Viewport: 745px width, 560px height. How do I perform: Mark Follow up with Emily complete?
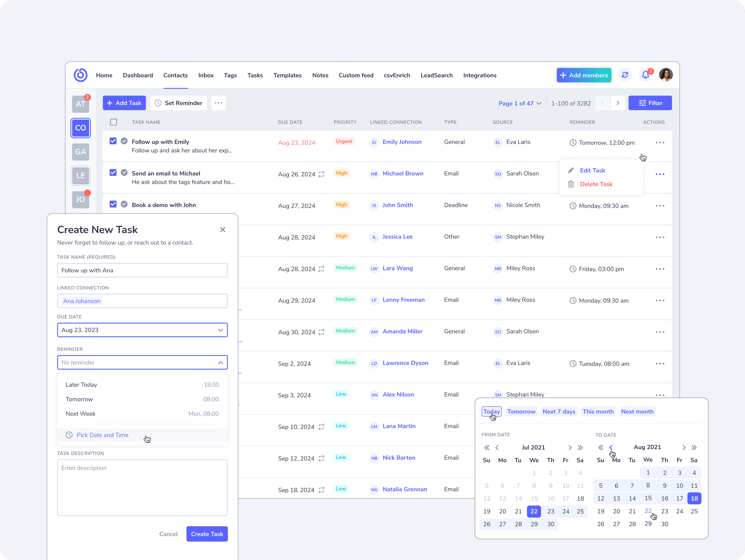coord(124,141)
